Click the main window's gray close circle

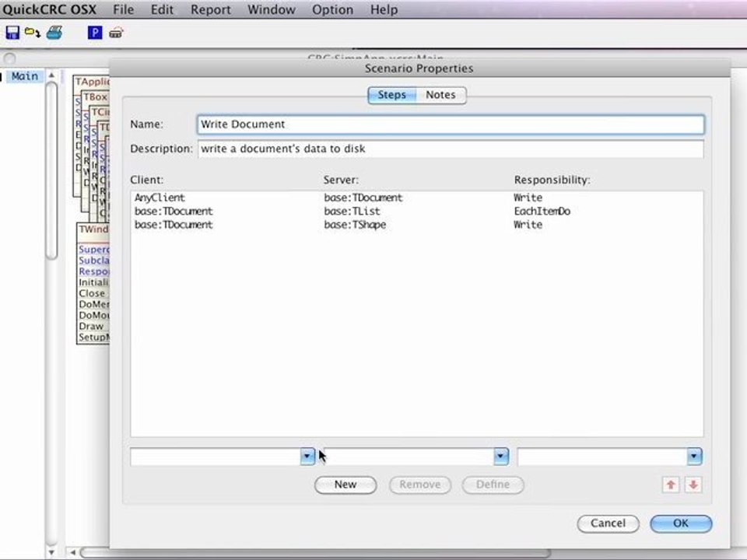[10, 58]
